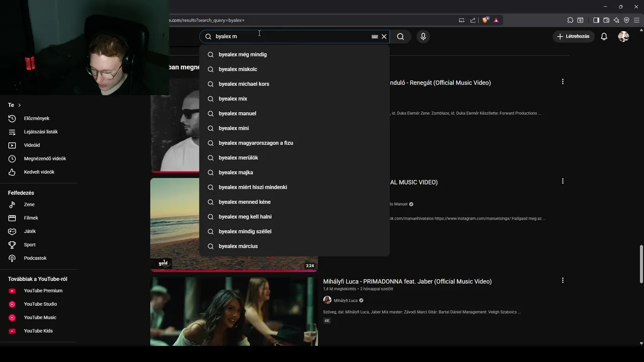
Task: Open the PRIMADONNA video thumbnail
Action: pyautogui.click(x=234, y=312)
